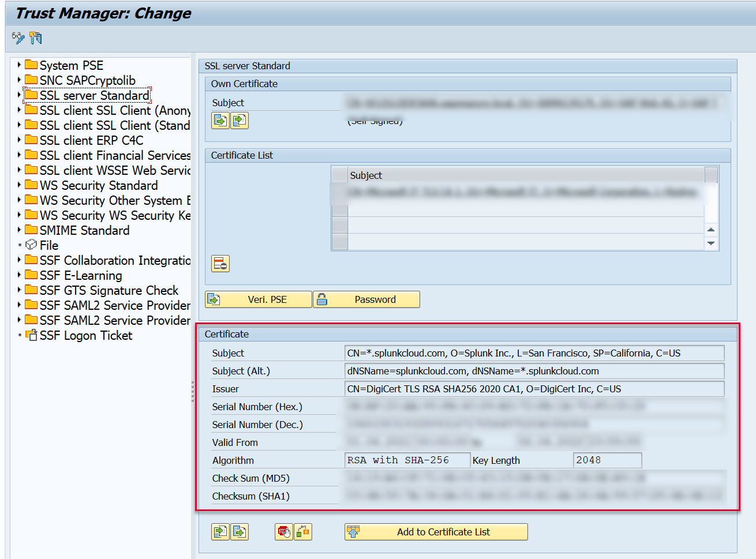Expand the SNC SAPCryptolib tree node
The height and width of the screenshot is (559, 756).
pyautogui.click(x=19, y=80)
